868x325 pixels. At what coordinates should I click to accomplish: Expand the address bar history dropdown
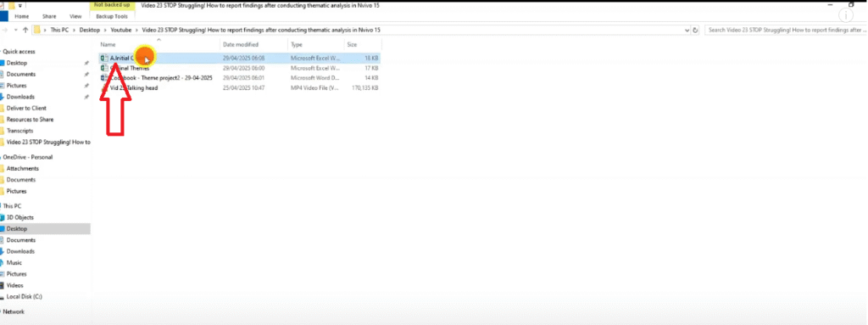coord(687,30)
